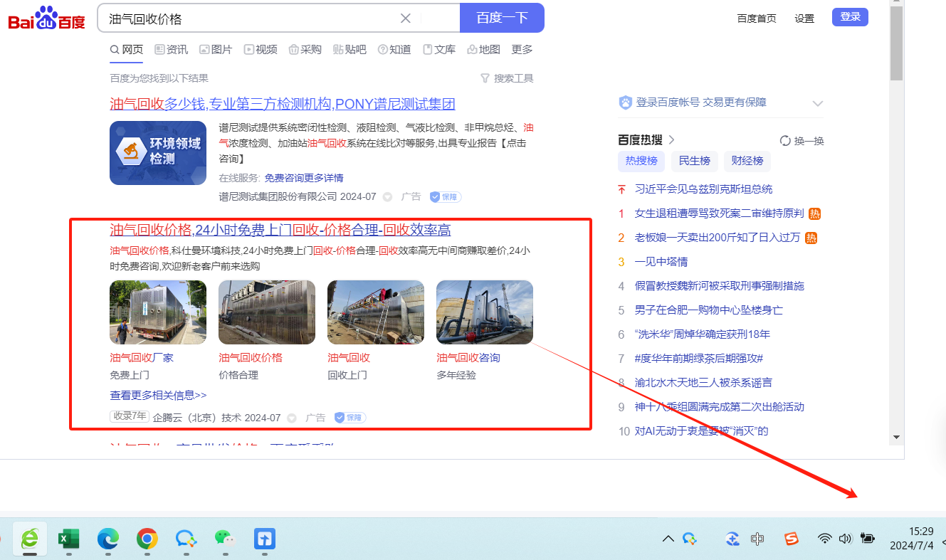946x560 pixels.
Task: Launch Google Chrome from the taskbar
Action: (x=147, y=539)
